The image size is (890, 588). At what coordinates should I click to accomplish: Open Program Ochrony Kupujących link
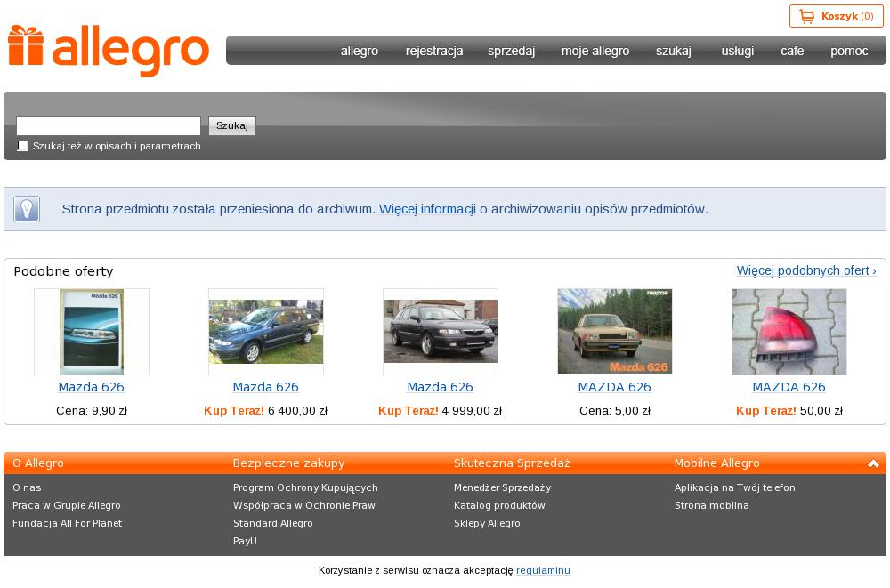305,487
